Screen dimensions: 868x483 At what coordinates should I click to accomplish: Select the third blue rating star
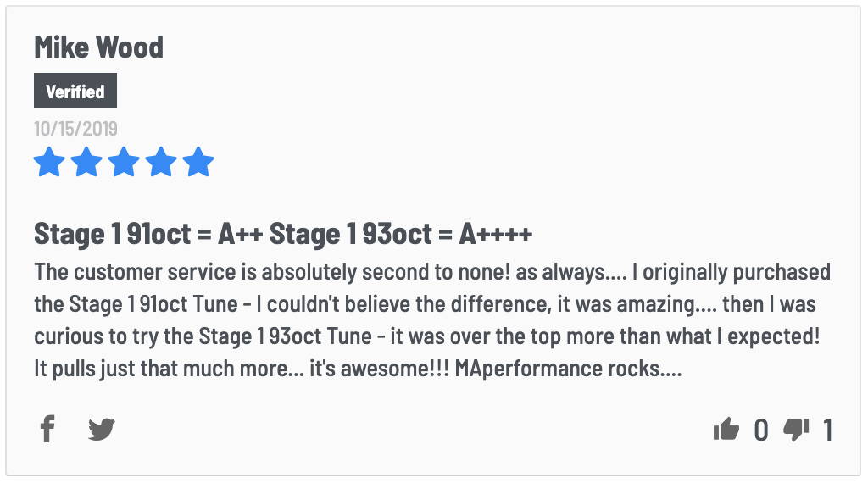(124, 162)
